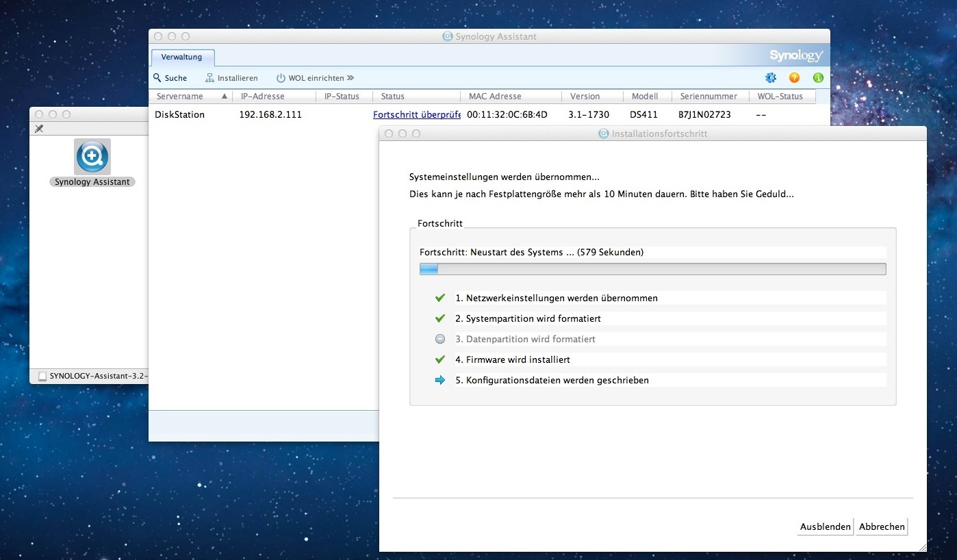Click the installation progress bar

pos(653,269)
